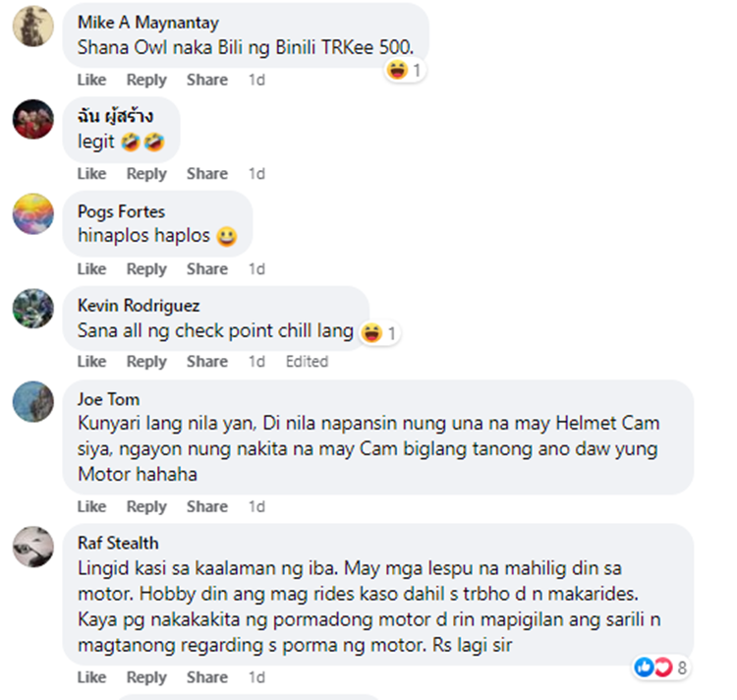
Task: Like Mike A Maynantay's comment
Action: tap(91, 80)
